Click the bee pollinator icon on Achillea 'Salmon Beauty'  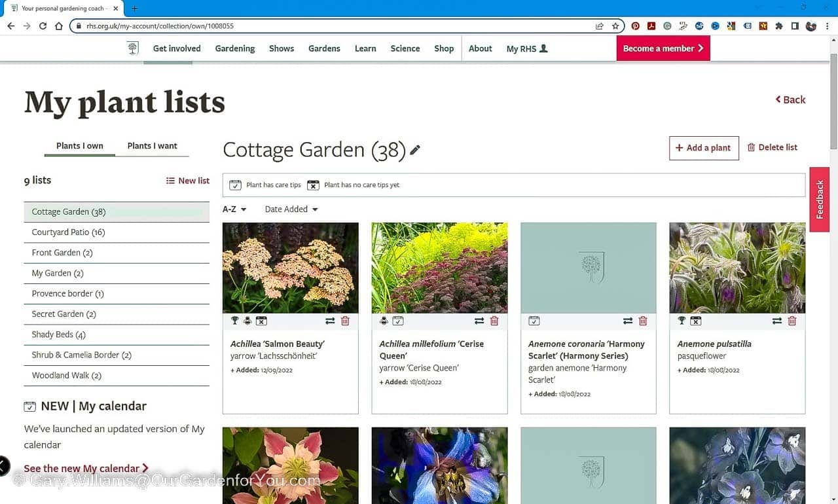(x=247, y=321)
